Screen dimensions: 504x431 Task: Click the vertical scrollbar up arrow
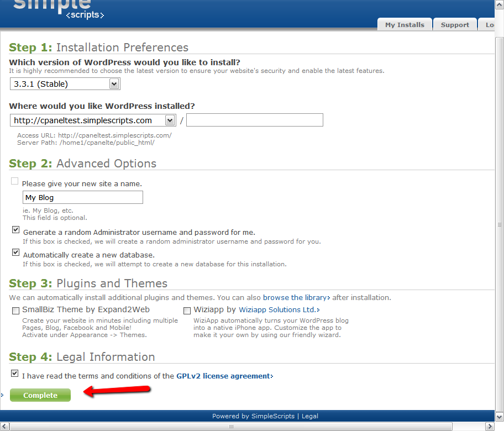(499, 5)
